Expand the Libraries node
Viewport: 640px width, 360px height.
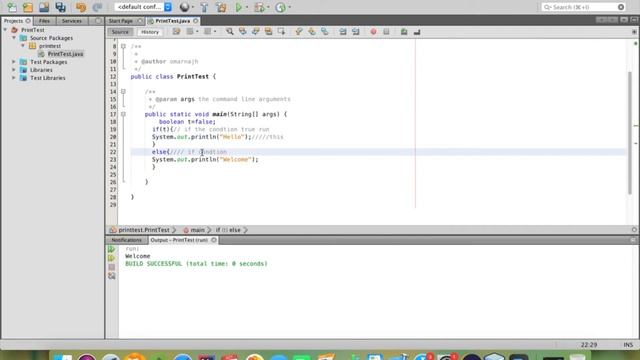[x=14, y=70]
